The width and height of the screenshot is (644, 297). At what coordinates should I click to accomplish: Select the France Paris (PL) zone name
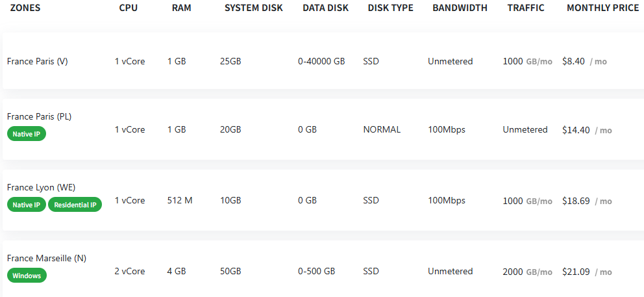40,117
